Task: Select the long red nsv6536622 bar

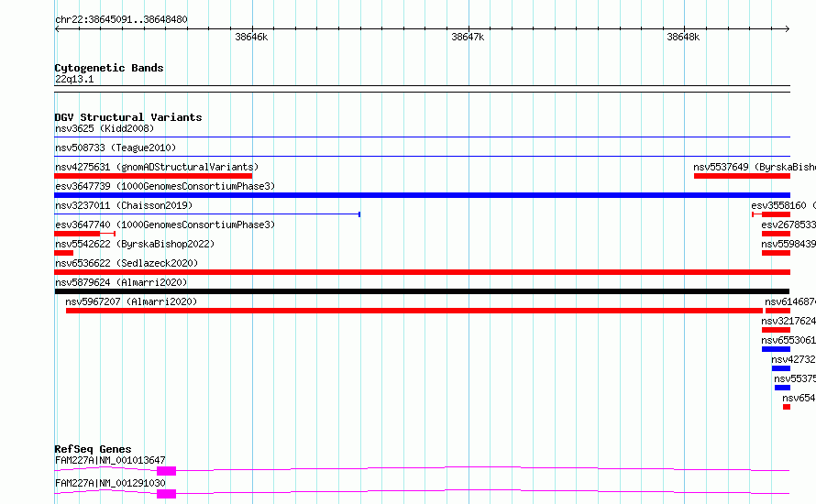Action: [x=422, y=272]
